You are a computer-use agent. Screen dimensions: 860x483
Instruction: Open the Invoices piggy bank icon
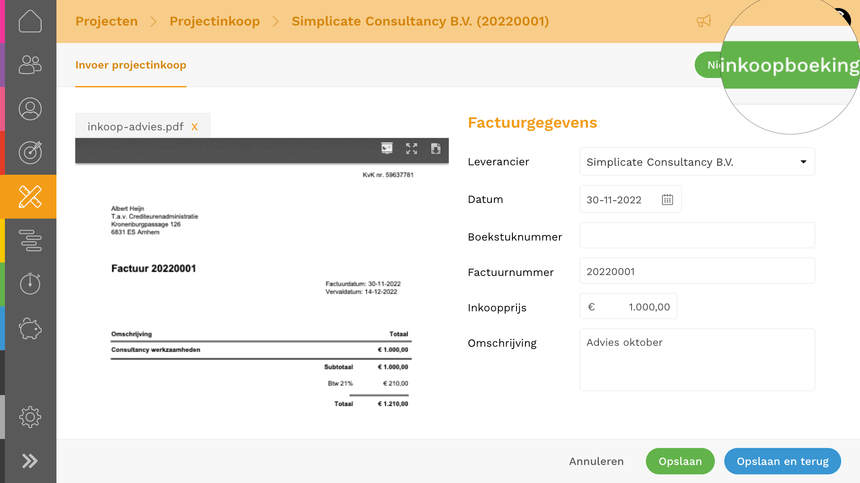tap(30, 328)
